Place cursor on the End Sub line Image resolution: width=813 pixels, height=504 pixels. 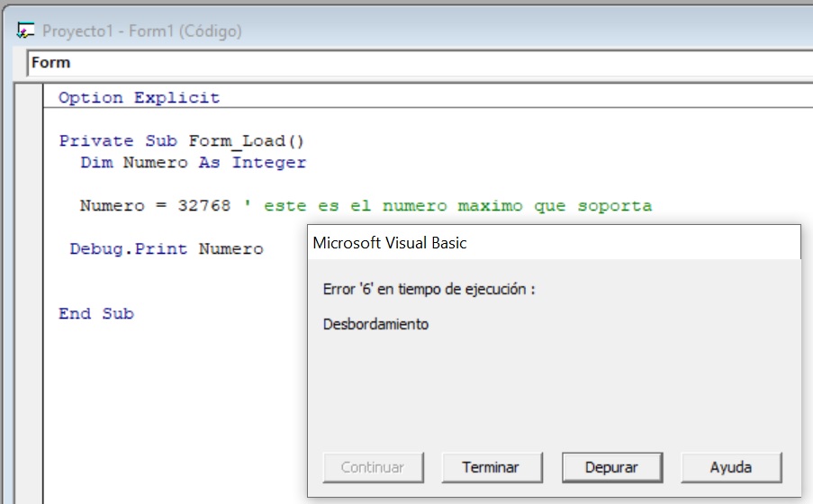[96, 314]
